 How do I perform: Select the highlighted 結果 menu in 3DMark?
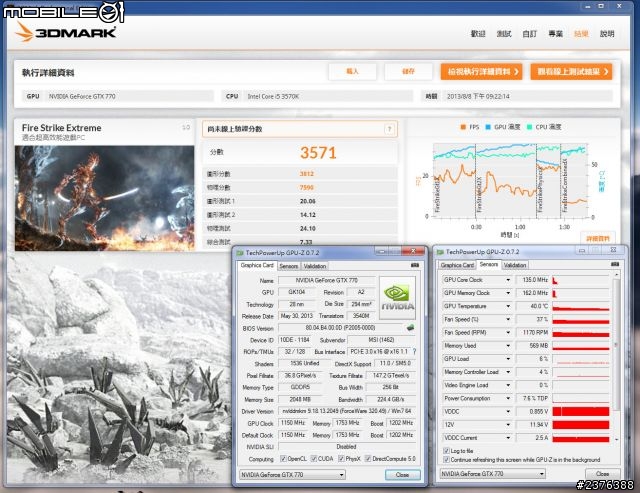tap(581, 34)
